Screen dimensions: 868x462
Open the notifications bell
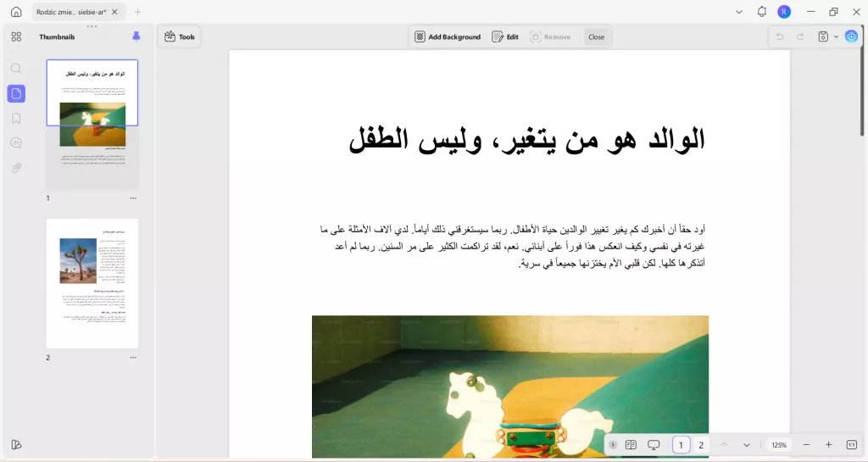pyautogui.click(x=762, y=12)
